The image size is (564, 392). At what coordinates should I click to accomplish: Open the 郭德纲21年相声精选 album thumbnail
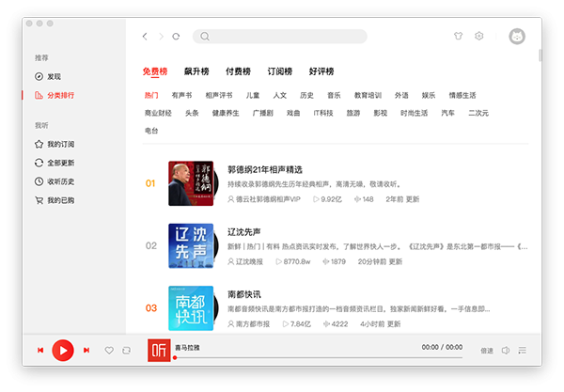(x=191, y=184)
